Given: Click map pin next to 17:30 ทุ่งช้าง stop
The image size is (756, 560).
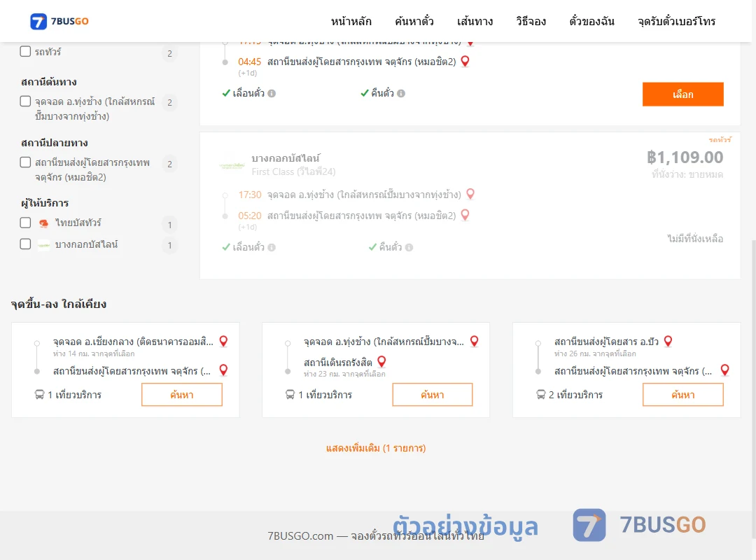Looking at the screenshot, I should tap(470, 194).
